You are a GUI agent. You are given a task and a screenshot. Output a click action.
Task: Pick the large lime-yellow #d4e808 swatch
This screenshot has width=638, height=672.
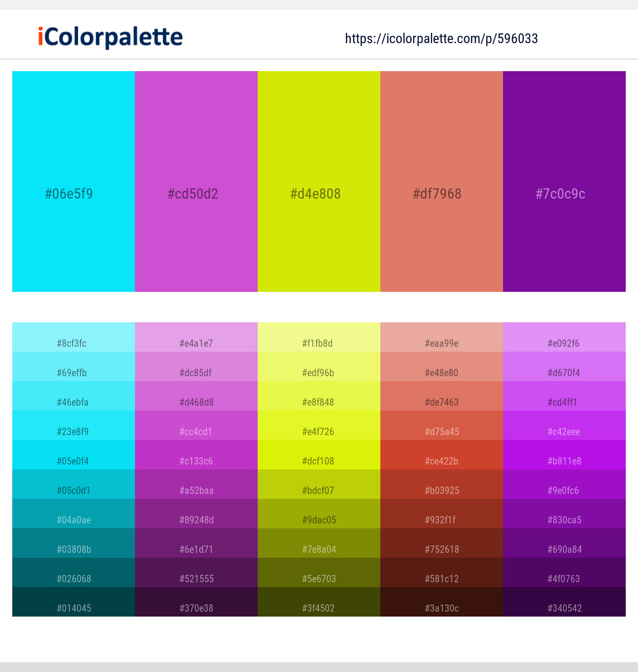319,181
